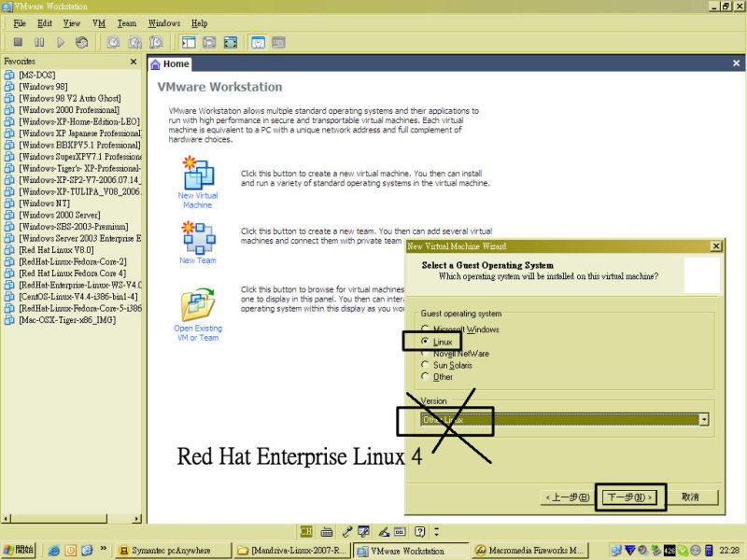Toggle the Favorites sidebar toolbar icon

(x=189, y=42)
